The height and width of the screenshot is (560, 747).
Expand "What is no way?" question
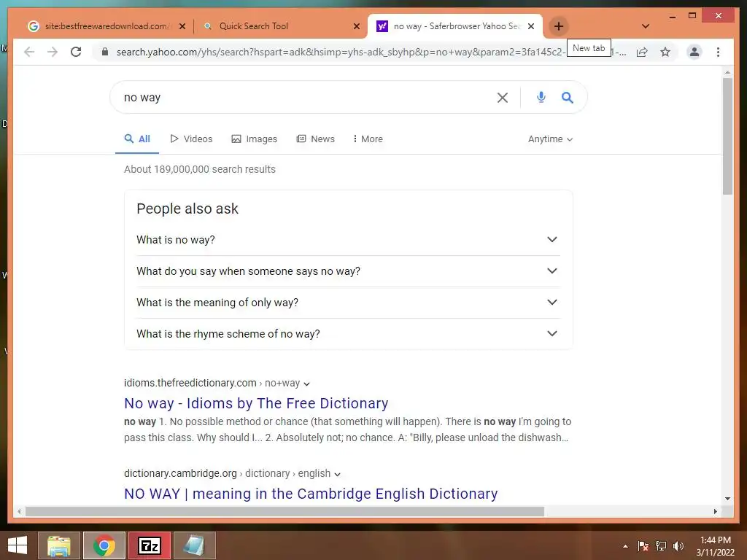point(348,239)
